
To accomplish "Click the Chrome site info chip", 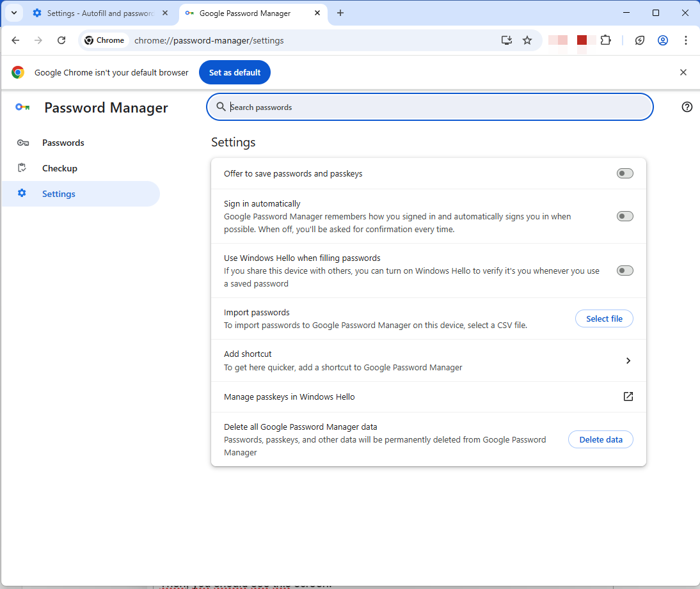I will click(104, 40).
